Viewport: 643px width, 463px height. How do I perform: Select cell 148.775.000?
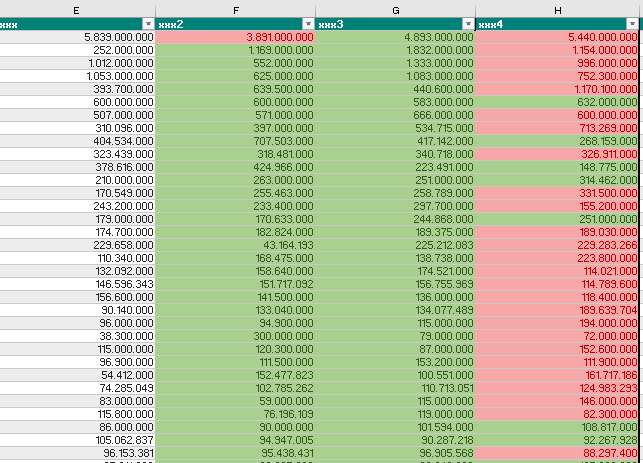click(557, 167)
